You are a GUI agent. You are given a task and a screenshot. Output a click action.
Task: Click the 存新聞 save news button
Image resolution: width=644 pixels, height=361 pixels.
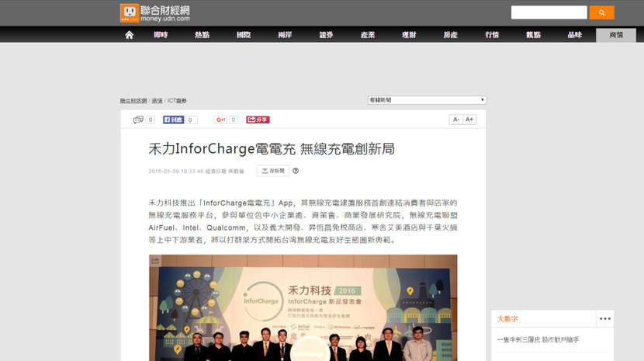coord(272,171)
